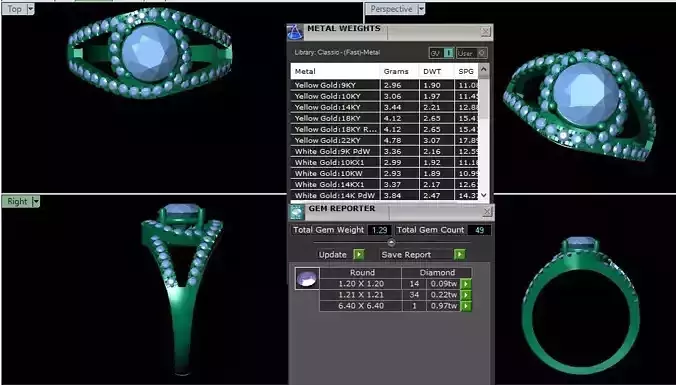The height and width of the screenshot is (385, 676).
Task: Select the Yellow Gold:14KY row
Action: tap(385, 107)
